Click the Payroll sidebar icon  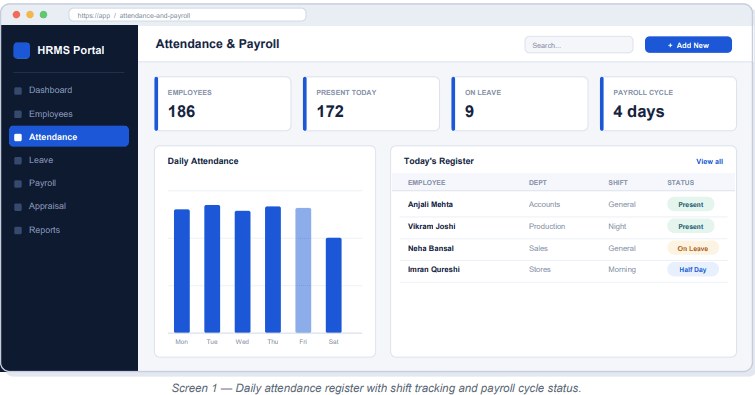click(x=18, y=184)
